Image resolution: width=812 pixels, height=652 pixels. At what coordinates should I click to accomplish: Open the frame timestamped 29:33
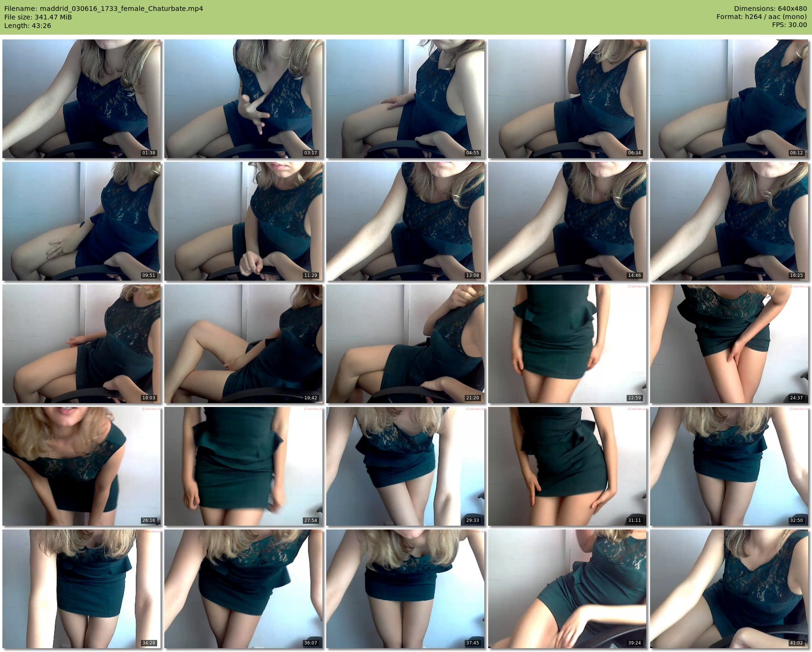coord(406,466)
